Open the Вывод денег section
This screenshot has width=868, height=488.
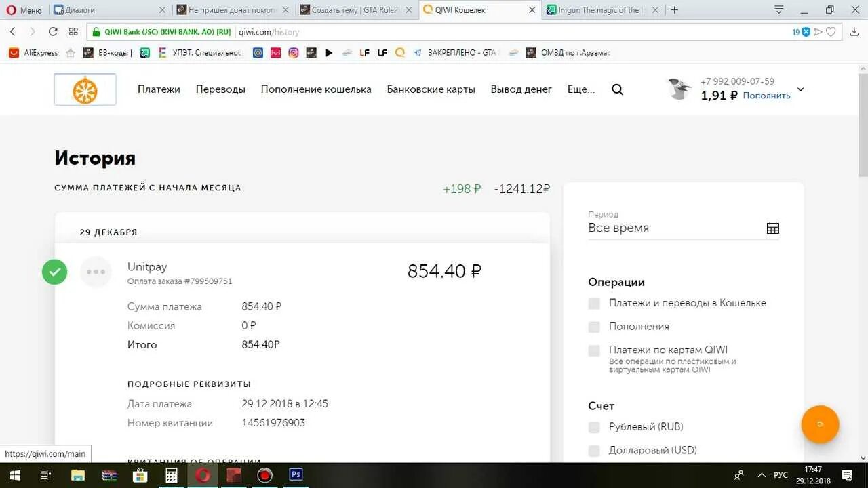[521, 89]
